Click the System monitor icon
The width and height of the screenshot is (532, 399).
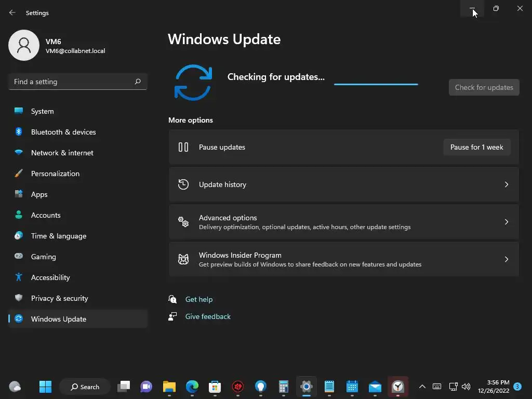tap(19, 111)
